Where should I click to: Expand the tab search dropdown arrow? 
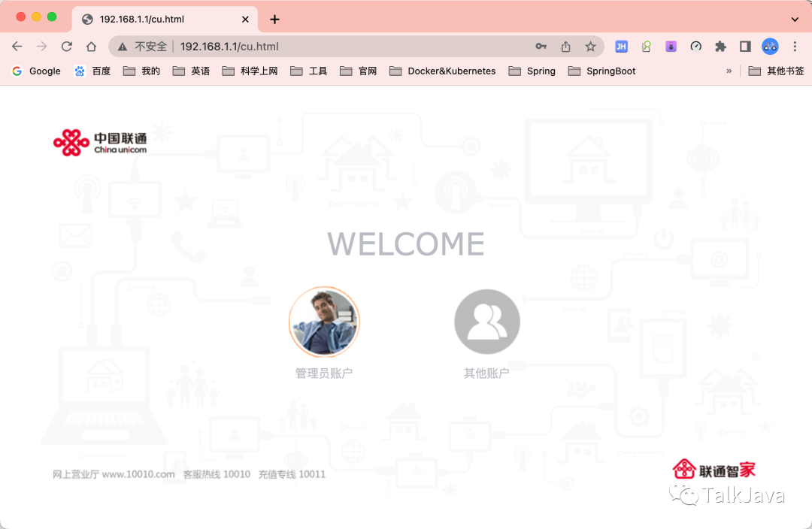(795, 19)
